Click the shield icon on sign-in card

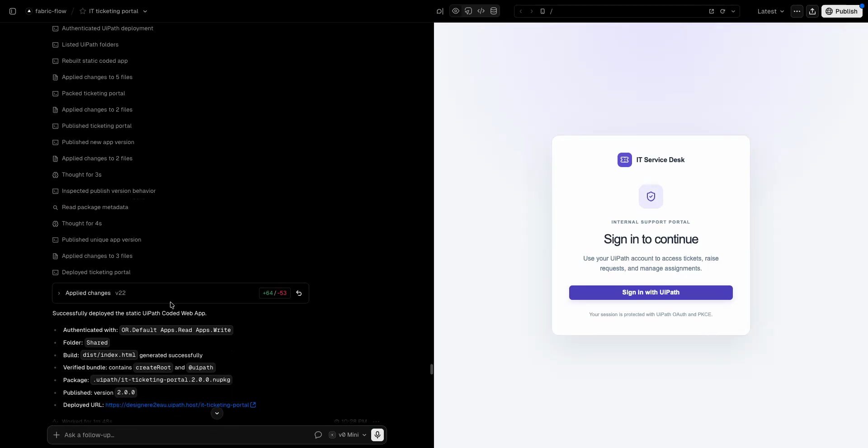pos(651,196)
